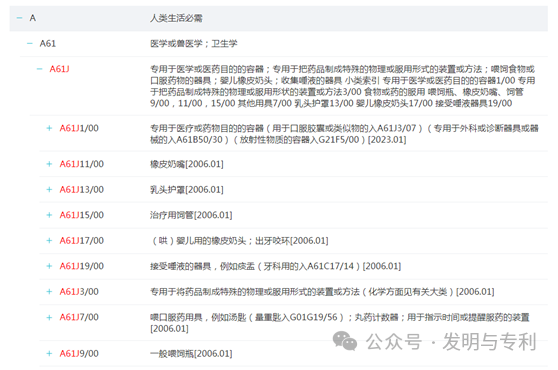Collapse the section A tree node

click(20, 18)
